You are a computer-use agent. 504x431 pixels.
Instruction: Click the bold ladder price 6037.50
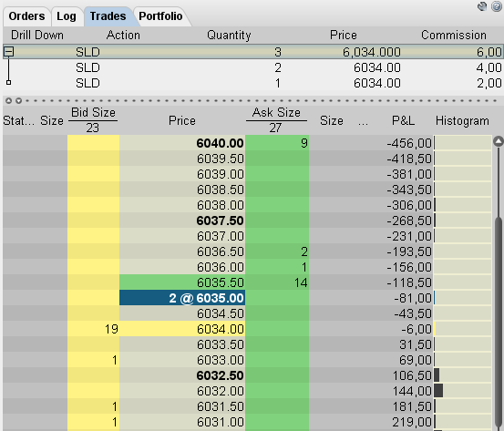[221, 221]
